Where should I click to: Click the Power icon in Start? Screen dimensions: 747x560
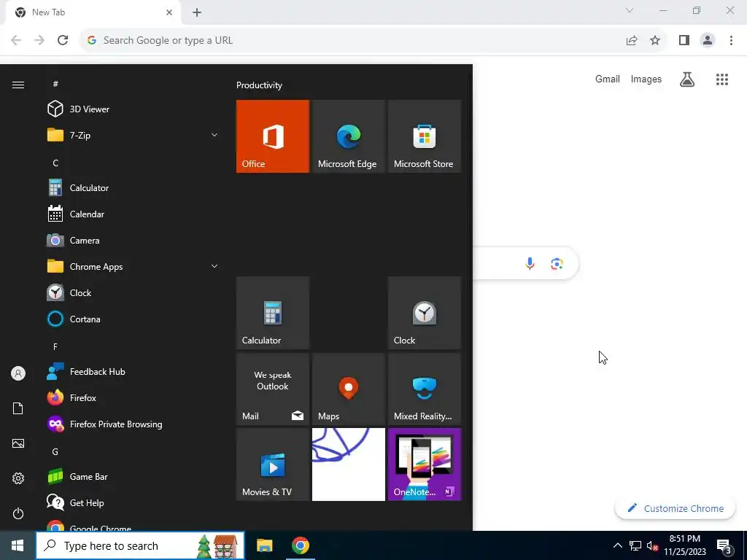[18, 513]
